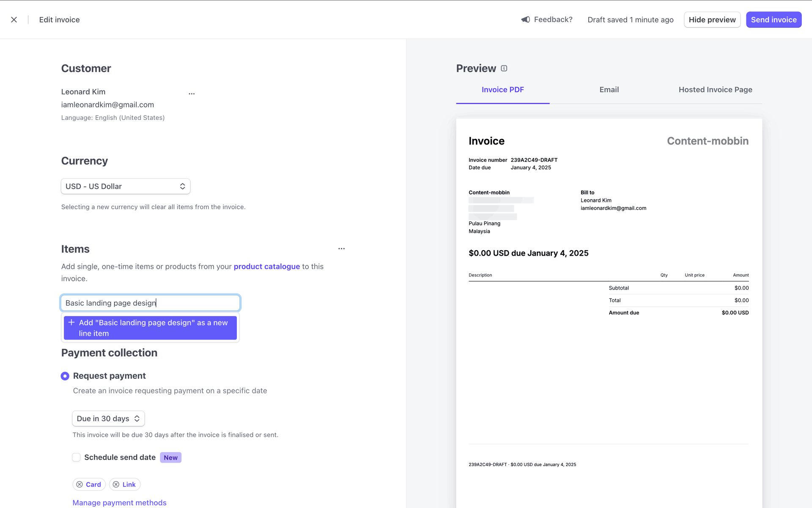Click customer name Leonard Kim
The width and height of the screenshot is (812, 508).
(83, 92)
